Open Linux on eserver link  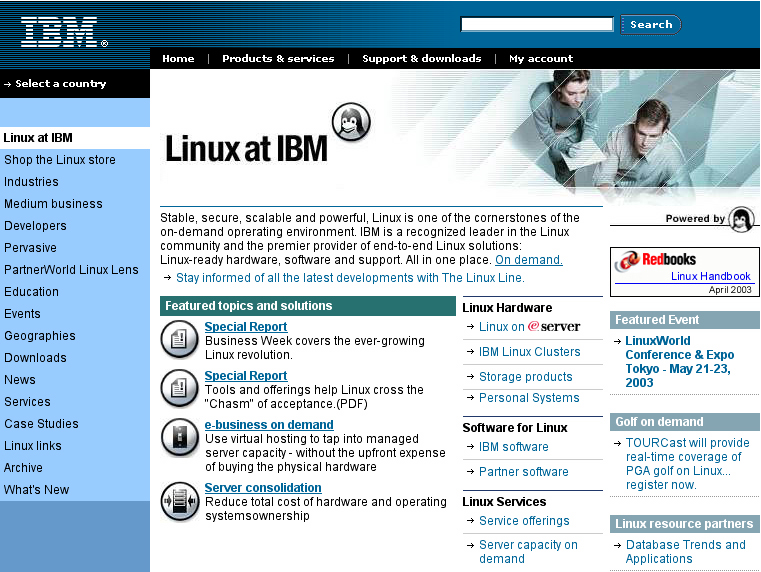[x=529, y=327]
